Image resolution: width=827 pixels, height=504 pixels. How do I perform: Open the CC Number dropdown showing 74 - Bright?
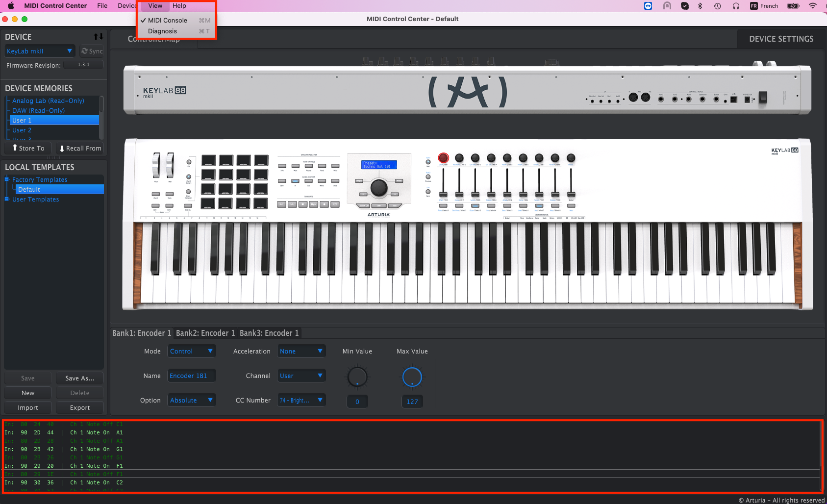(301, 400)
